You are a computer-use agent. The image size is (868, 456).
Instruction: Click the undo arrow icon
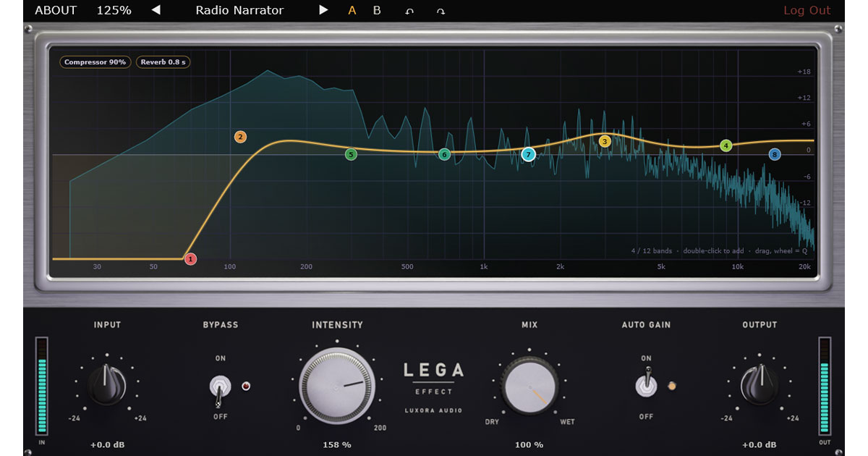click(x=409, y=11)
